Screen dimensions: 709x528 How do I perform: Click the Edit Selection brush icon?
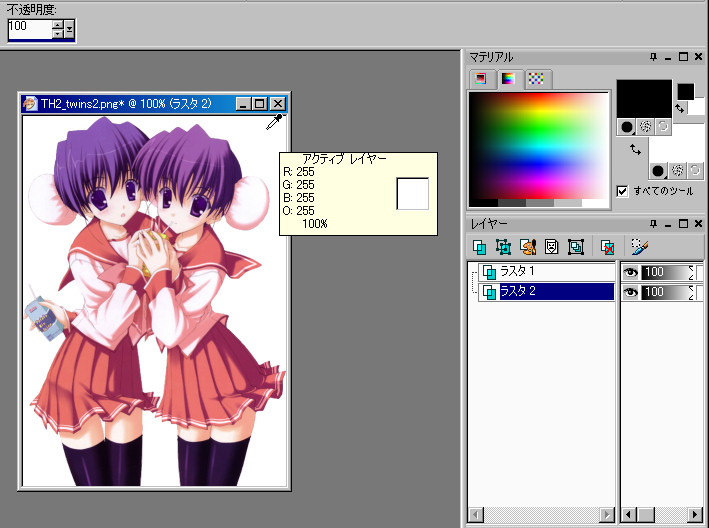[x=640, y=247]
